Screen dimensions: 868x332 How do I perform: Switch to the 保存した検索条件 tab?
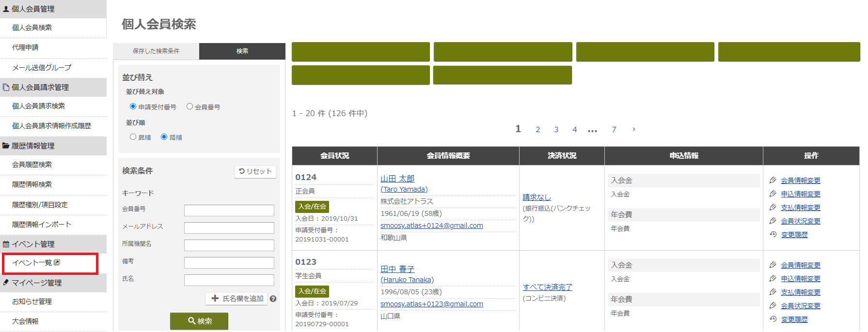coord(156,51)
